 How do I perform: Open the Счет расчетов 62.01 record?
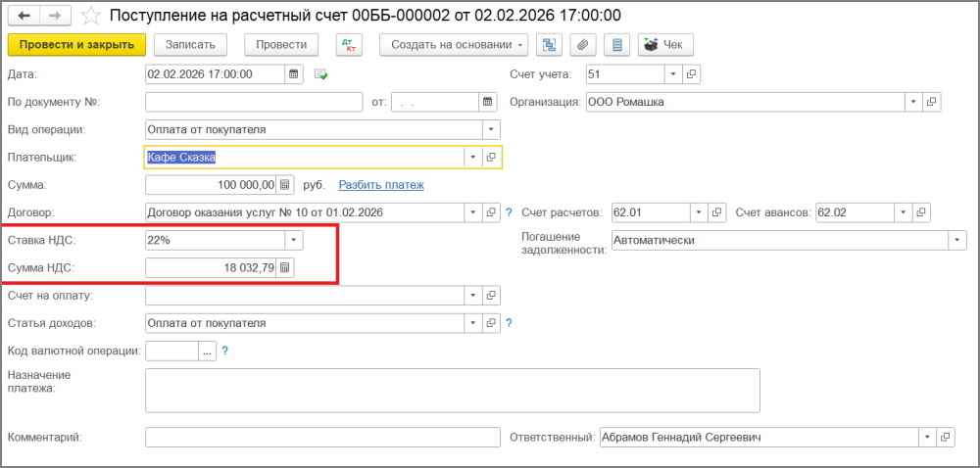click(717, 212)
